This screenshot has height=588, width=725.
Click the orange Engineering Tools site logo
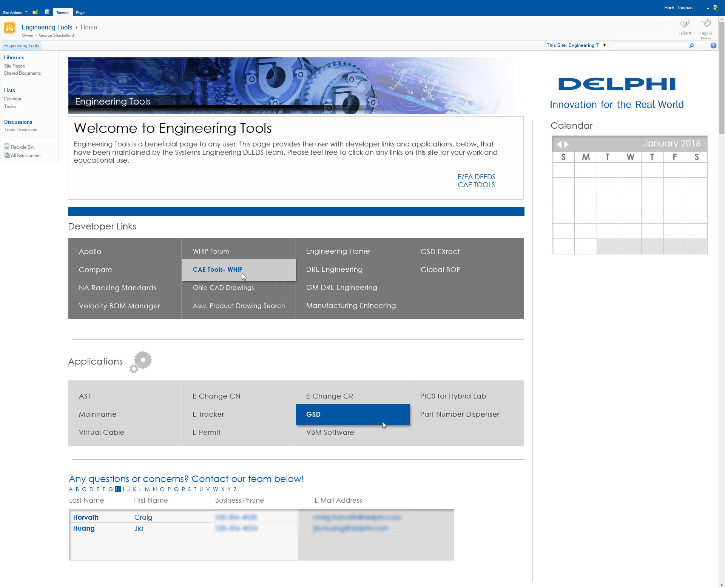10,28
